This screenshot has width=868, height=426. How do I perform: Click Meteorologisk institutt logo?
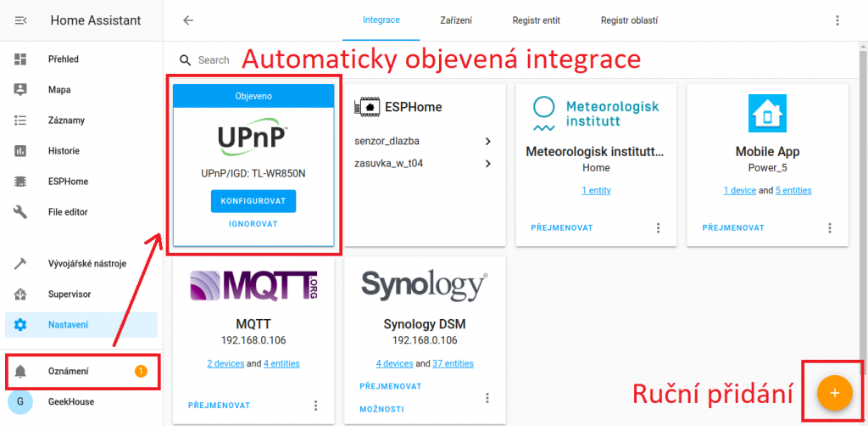click(596, 113)
